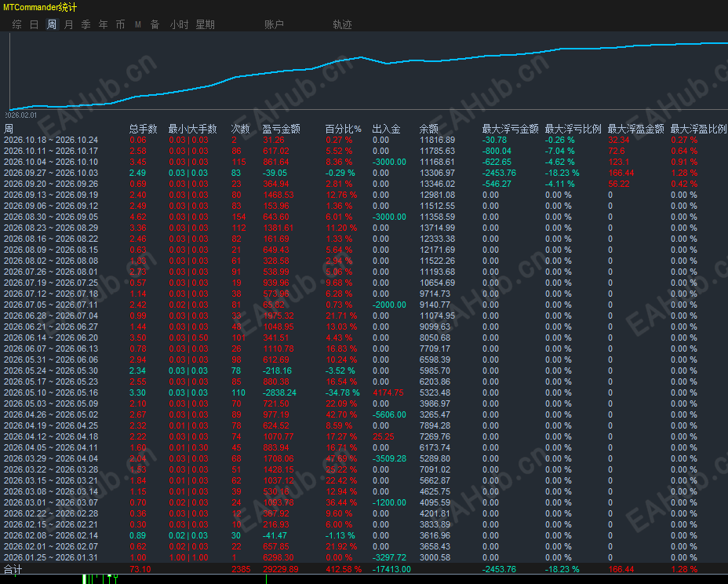Switch to the 备 tab
This screenshot has width=728, height=584.
155,24
